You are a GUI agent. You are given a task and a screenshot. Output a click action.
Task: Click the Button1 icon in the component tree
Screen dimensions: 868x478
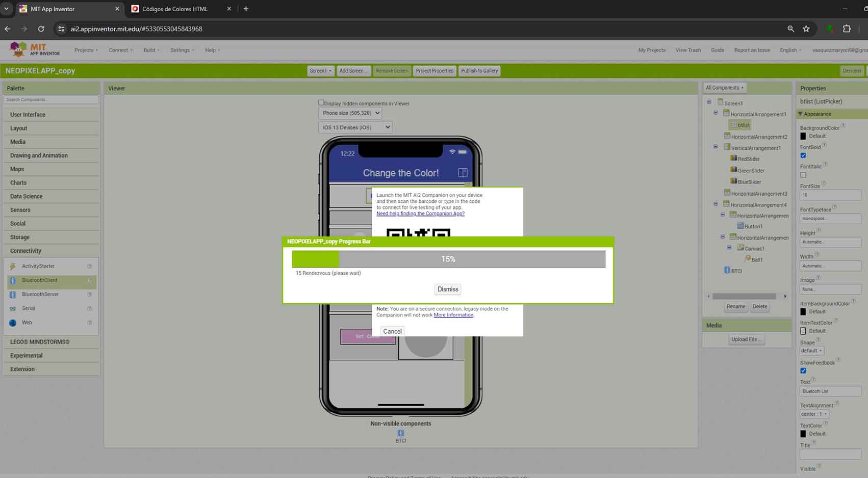[741, 226]
